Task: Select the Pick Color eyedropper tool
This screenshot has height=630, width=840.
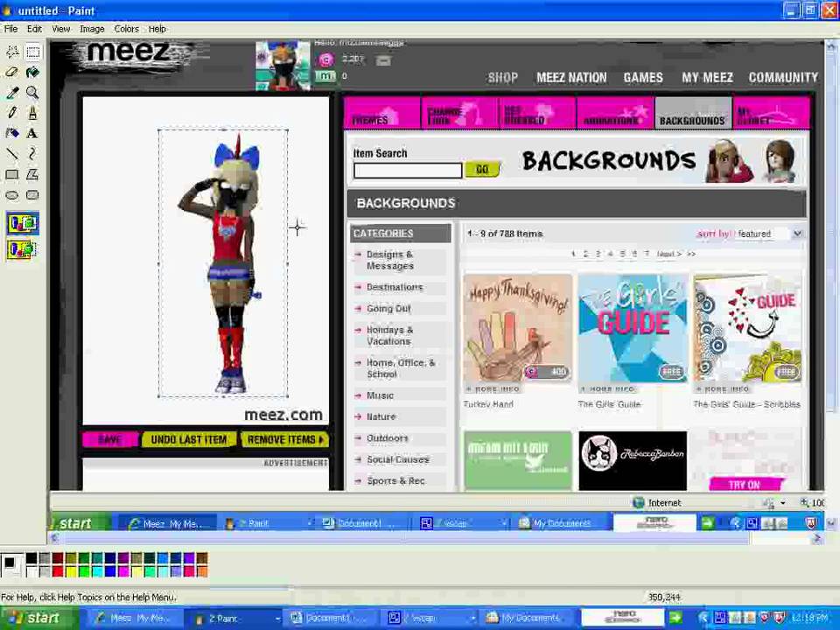Action: coord(12,93)
